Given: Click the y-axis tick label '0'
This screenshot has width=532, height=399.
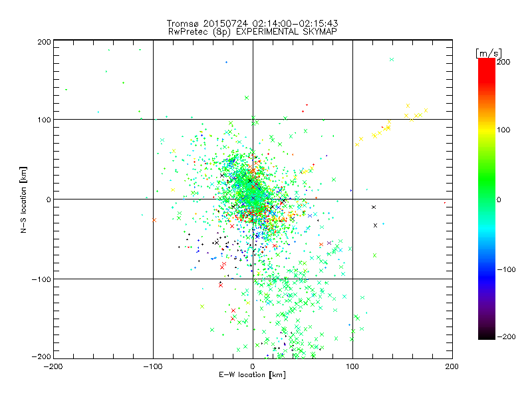Looking at the screenshot, I should tap(49, 199).
